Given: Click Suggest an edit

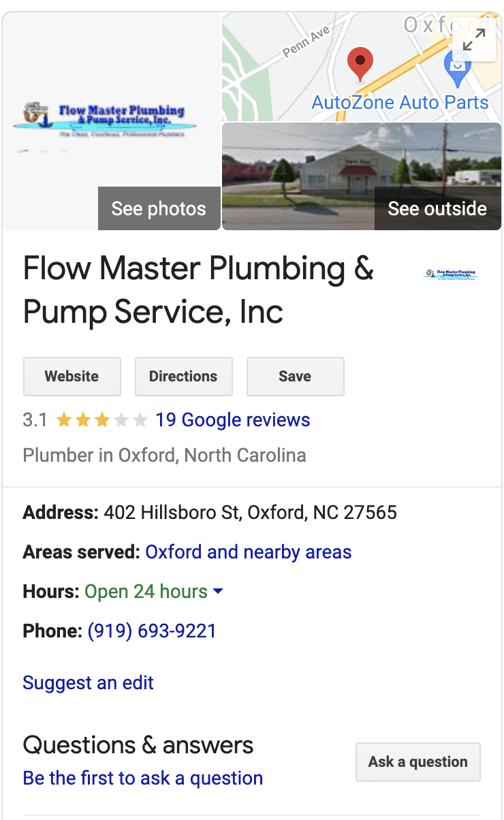Looking at the screenshot, I should [89, 682].
